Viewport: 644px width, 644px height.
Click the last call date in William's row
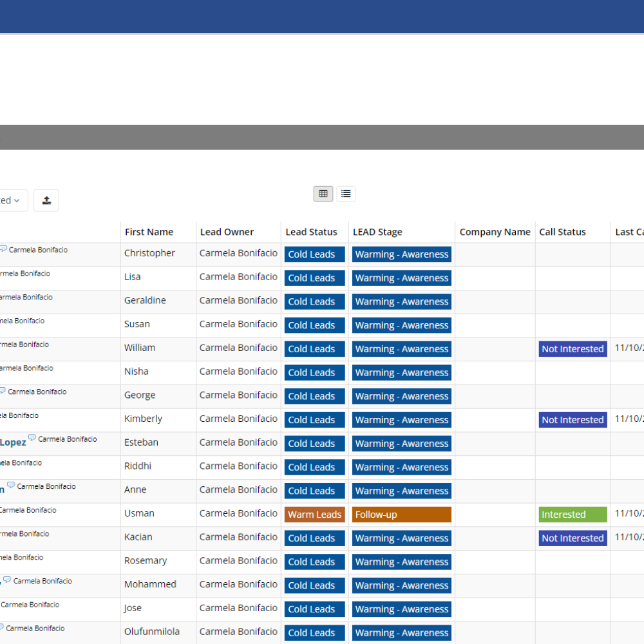click(x=629, y=348)
